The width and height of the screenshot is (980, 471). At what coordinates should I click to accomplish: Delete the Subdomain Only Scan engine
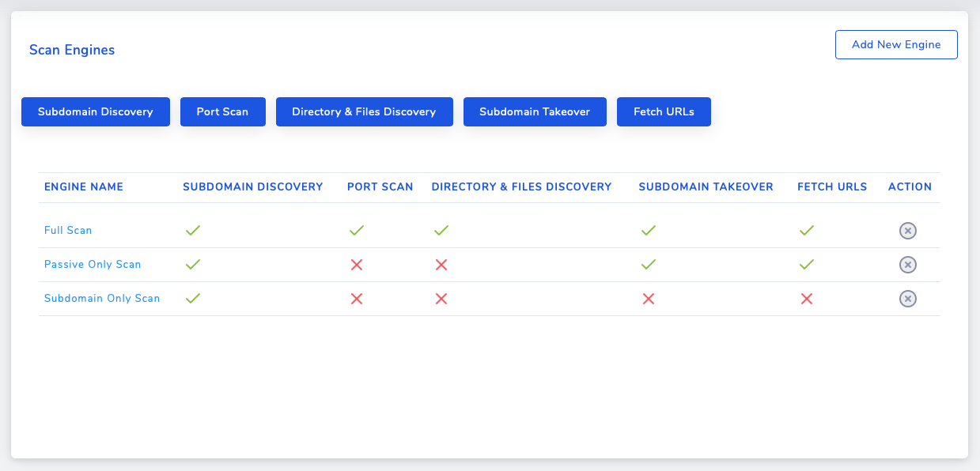907,299
